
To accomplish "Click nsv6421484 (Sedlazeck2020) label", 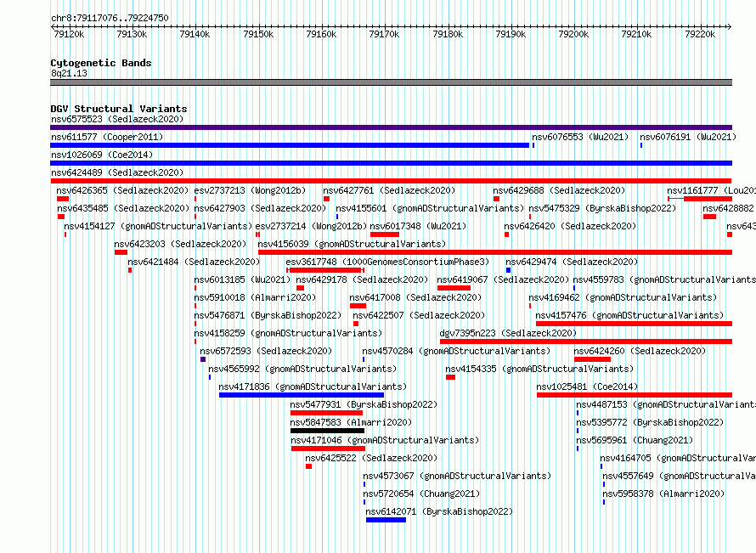I will point(194,262).
